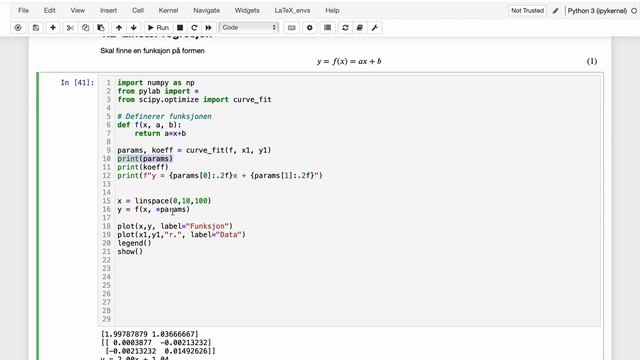Click the book icon in toolbar
Screen dimensions: 640x360
[x=360, y=27]
